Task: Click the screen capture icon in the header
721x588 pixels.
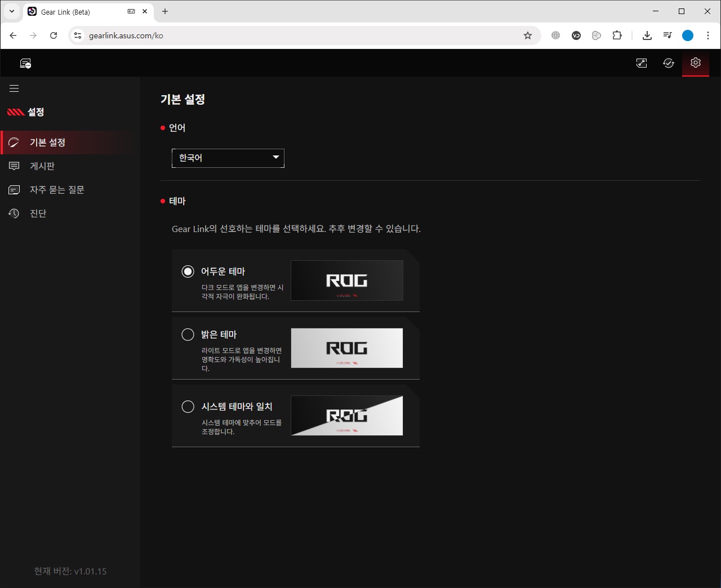Action: (642, 63)
